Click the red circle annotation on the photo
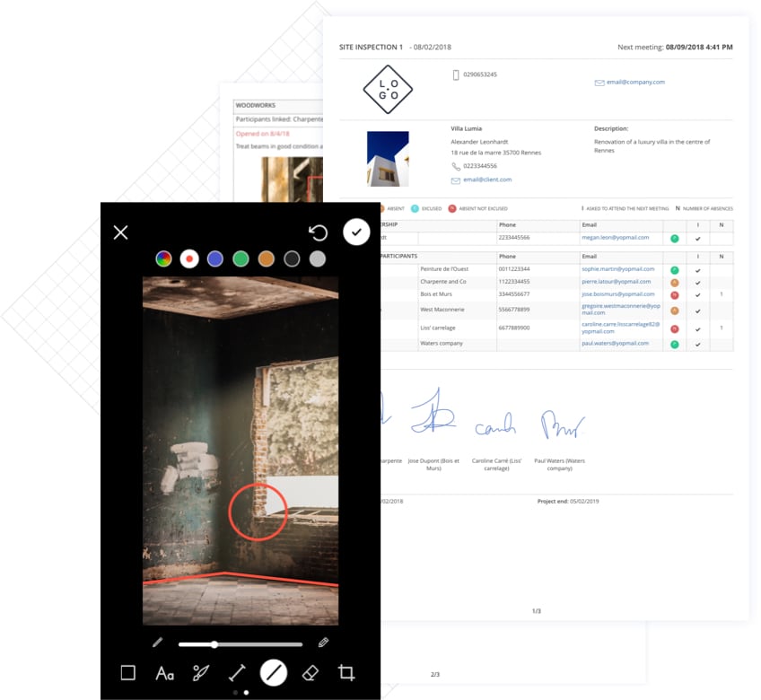This screenshot has height=700, width=761. click(x=258, y=512)
